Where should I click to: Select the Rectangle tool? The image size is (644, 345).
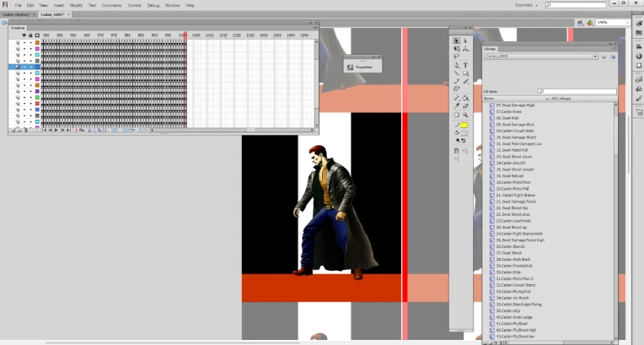[465, 73]
